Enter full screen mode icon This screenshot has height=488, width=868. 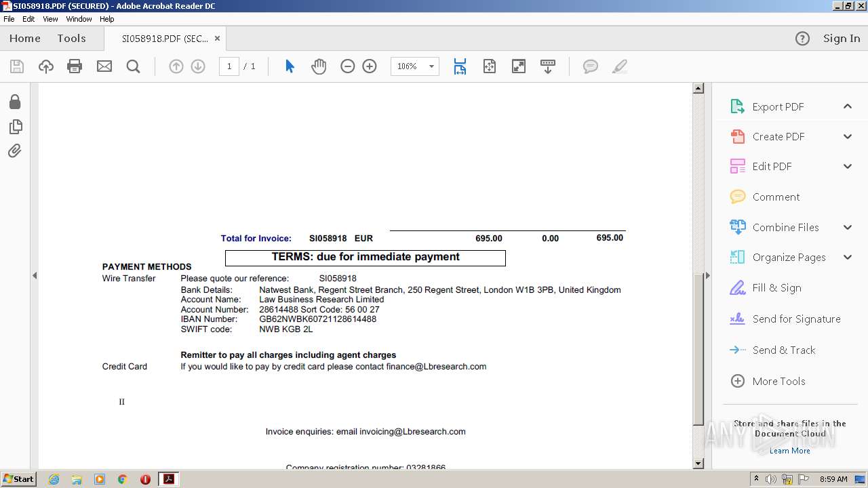click(519, 66)
